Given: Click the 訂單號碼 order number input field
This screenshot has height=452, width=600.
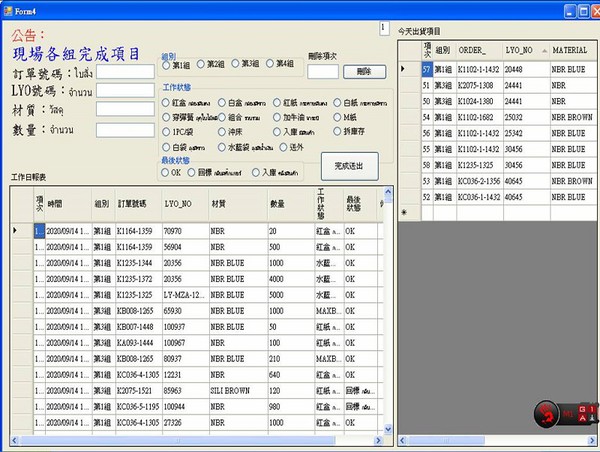Looking at the screenshot, I should [125, 72].
